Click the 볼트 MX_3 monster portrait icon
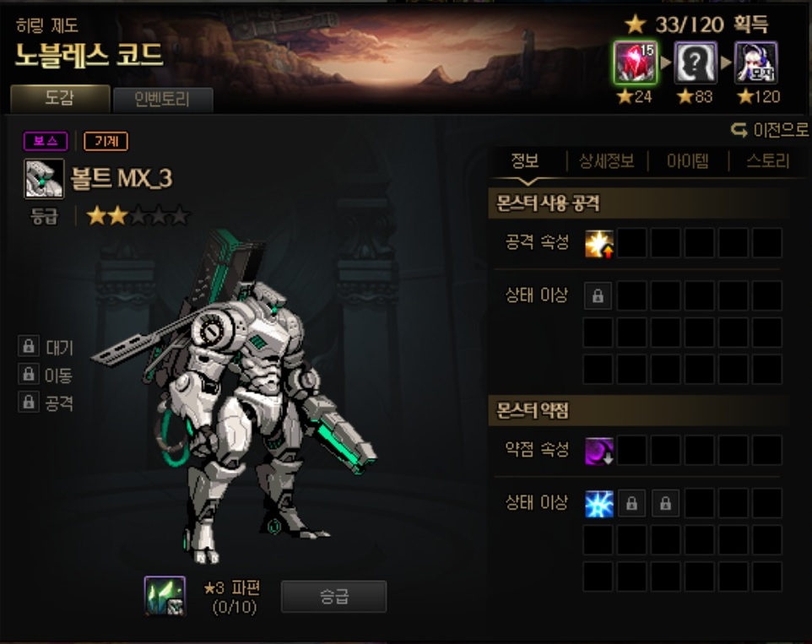The height and width of the screenshot is (644, 812). 44,179
